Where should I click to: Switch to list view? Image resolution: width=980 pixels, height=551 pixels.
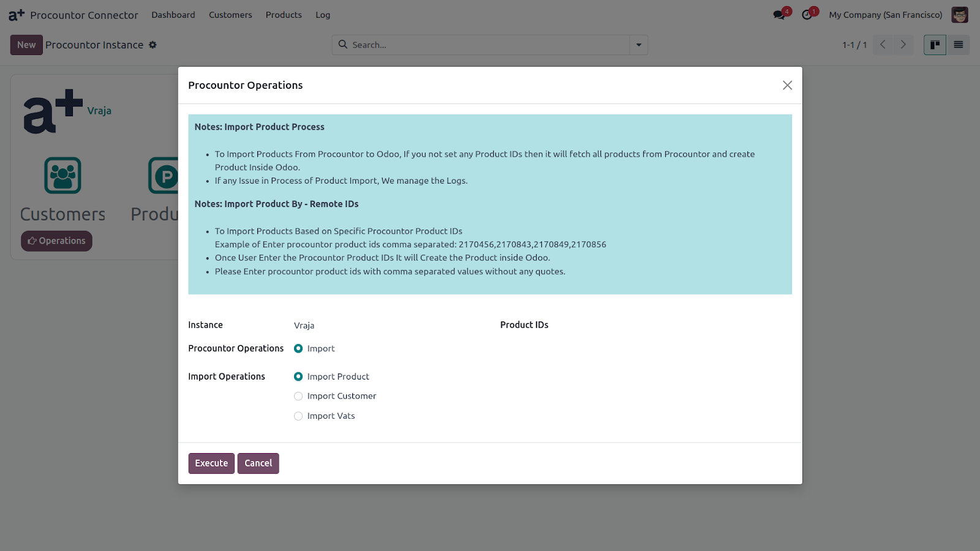pyautogui.click(x=958, y=45)
